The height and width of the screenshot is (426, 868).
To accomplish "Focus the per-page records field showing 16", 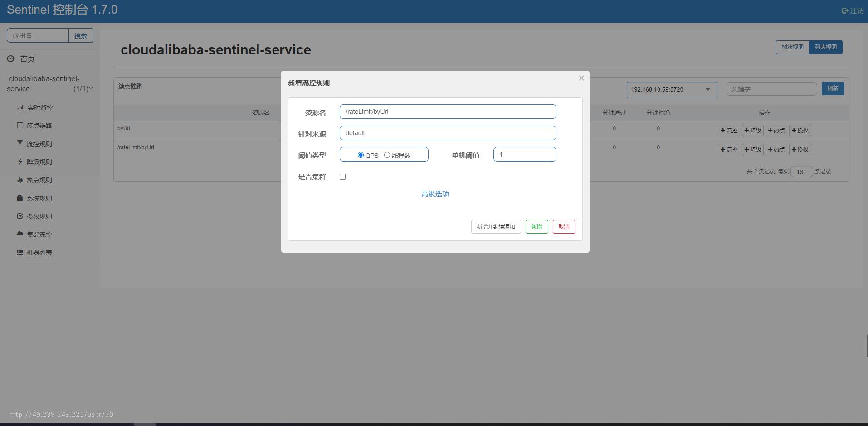I will pos(801,172).
